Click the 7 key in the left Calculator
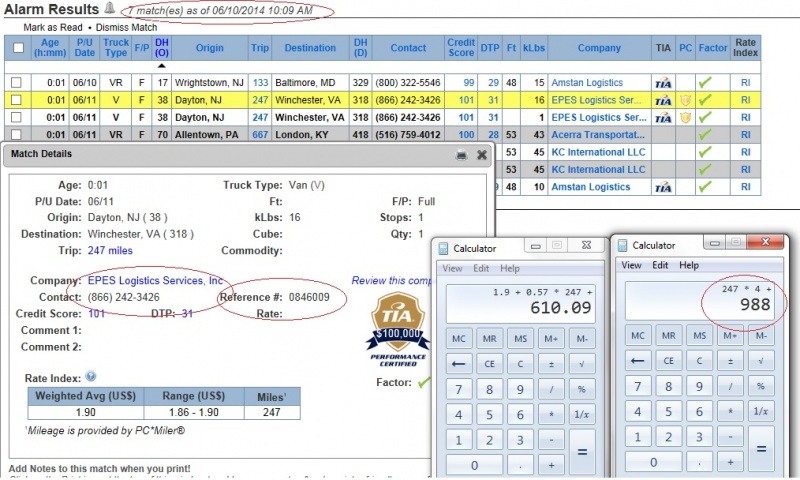Image resolution: width=800 pixels, height=480 pixels. pyautogui.click(x=458, y=389)
